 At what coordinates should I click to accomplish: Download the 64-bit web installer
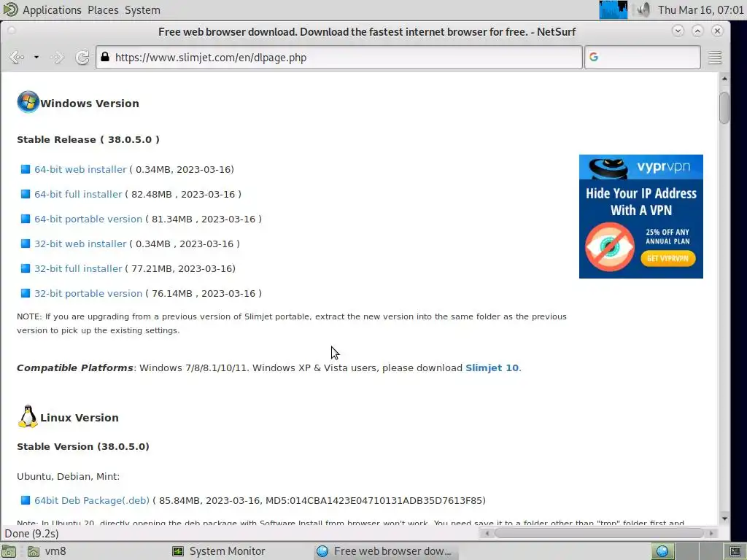point(80,169)
